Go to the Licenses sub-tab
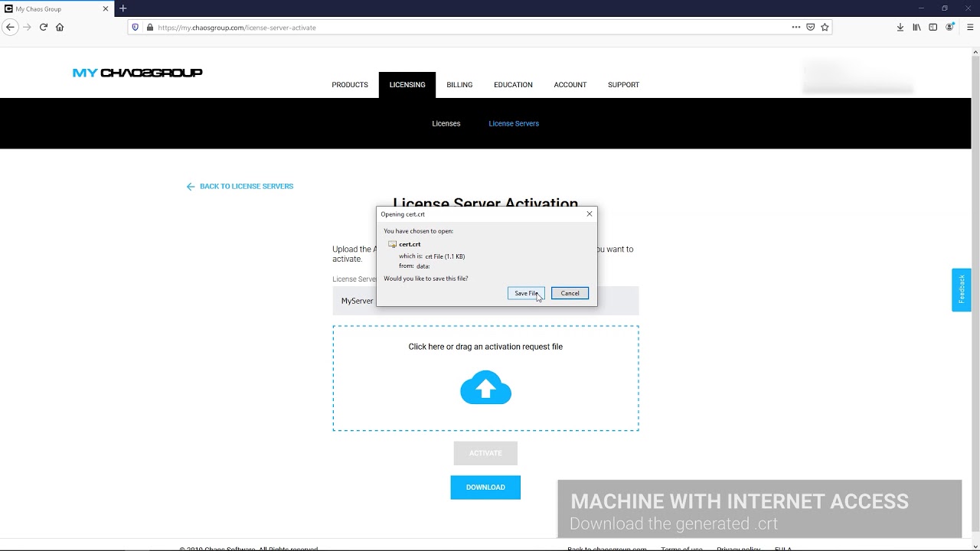This screenshot has height=551, width=980. click(x=446, y=123)
